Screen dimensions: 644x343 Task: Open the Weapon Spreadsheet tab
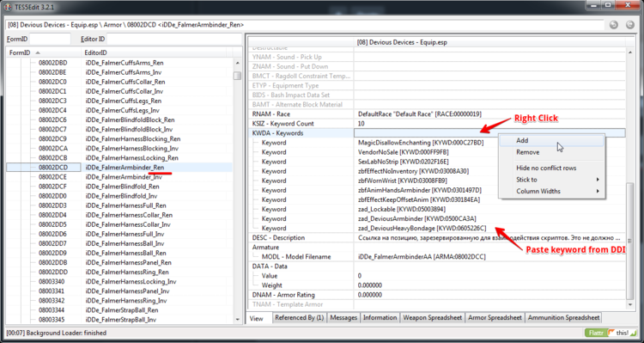click(x=433, y=317)
